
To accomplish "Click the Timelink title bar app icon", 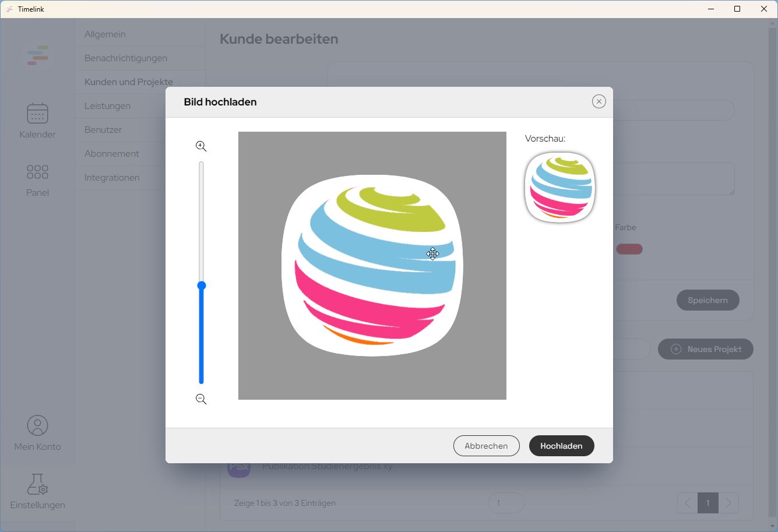I will tap(10, 9).
